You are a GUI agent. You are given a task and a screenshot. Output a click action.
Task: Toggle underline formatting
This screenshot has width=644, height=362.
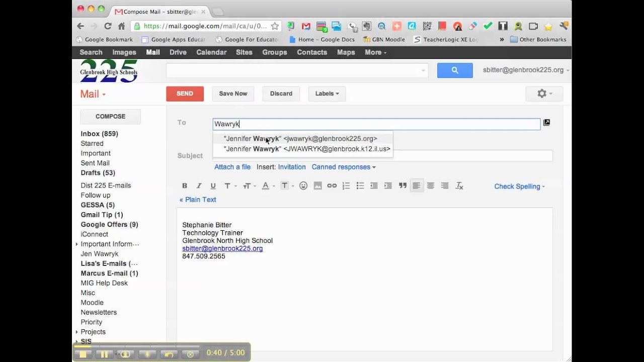[213, 186]
